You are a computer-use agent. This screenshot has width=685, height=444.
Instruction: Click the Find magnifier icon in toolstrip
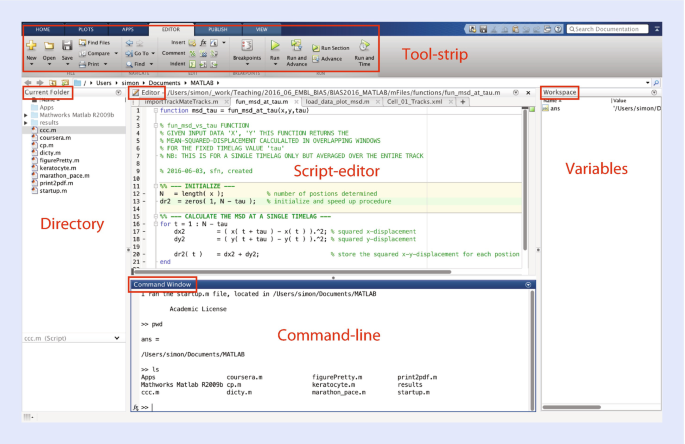[129, 64]
